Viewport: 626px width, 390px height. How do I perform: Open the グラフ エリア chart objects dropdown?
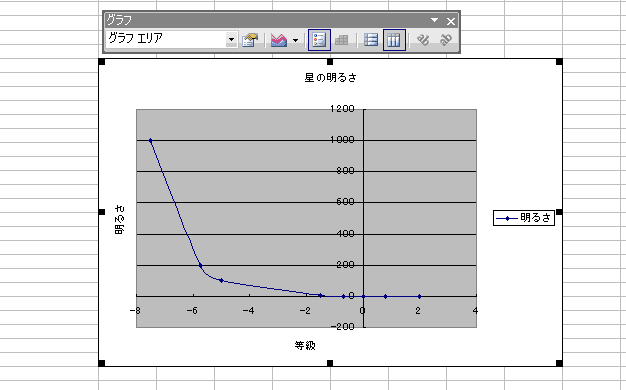click(231, 40)
